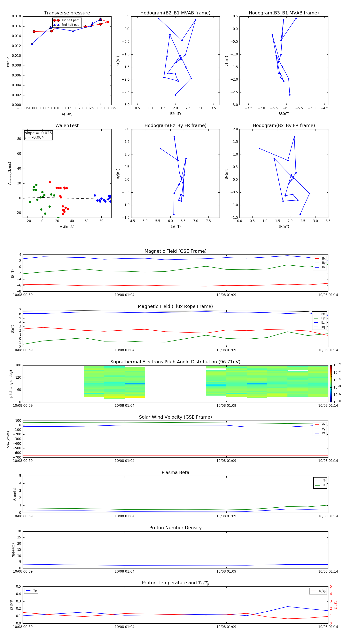Click the Hodogram(Bz_By FR frame) title
The image size is (351, 644).
tap(175, 125)
